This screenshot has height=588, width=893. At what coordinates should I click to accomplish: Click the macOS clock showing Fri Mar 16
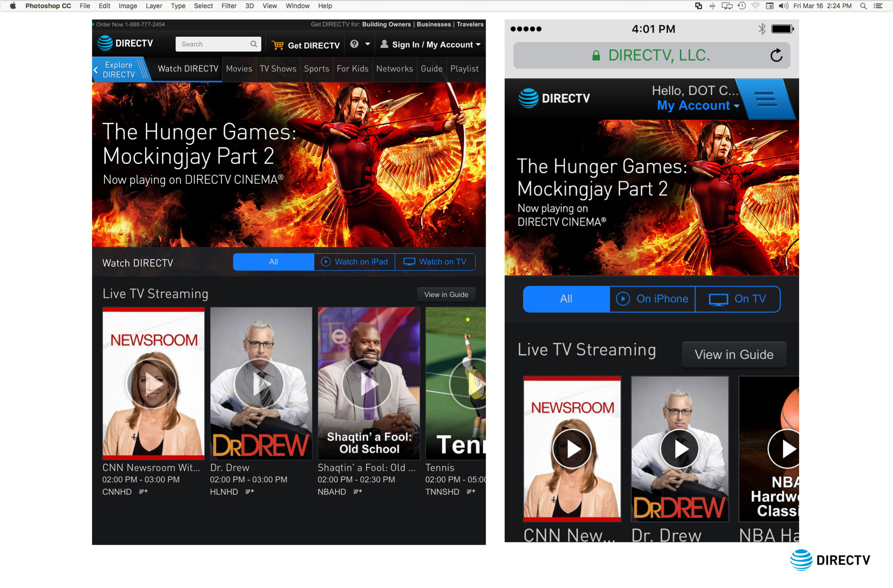click(823, 6)
